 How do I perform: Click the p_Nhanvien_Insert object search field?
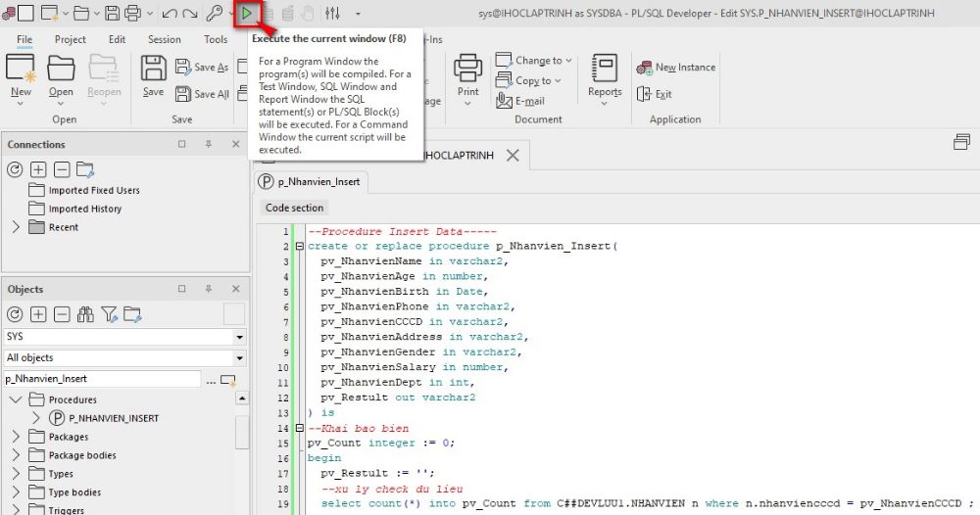pyautogui.click(x=103, y=378)
